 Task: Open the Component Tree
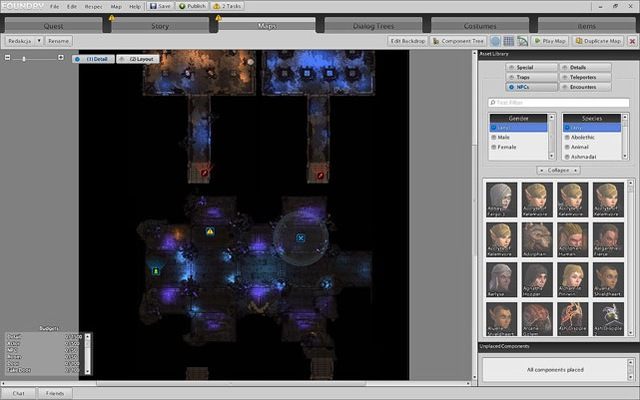(x=458, y=41)
